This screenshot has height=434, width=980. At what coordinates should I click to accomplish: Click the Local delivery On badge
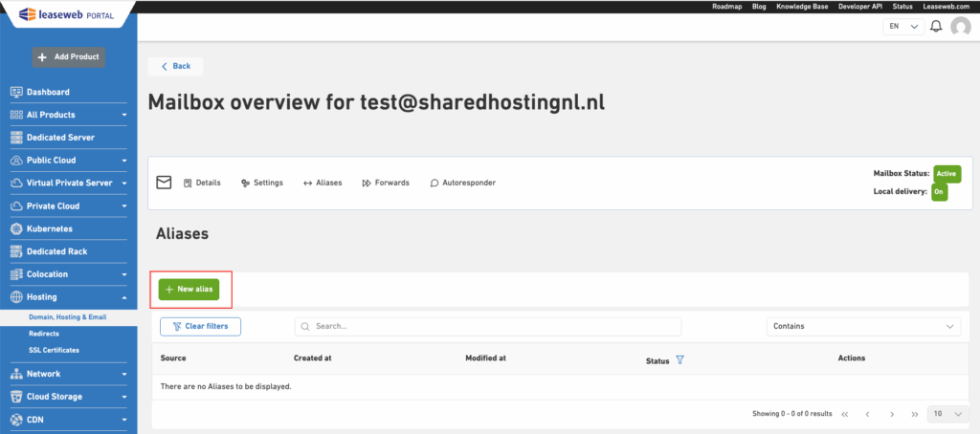939,192
